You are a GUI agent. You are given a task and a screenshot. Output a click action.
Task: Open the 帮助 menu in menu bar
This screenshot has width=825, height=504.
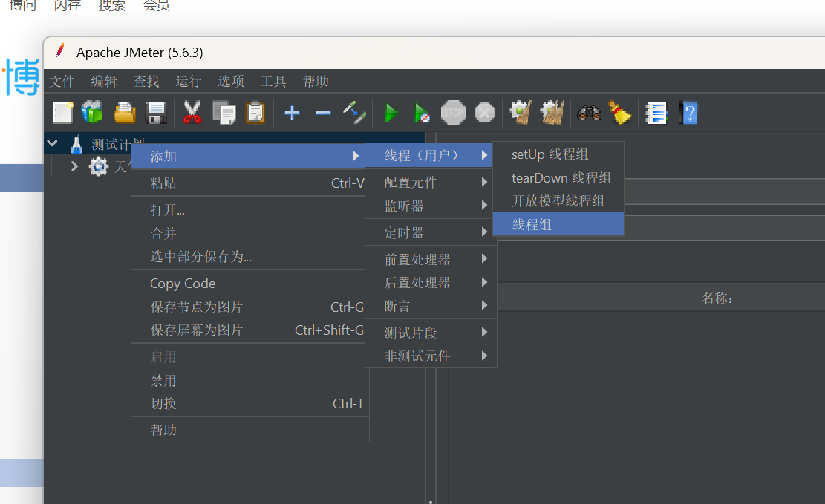click(x=316, y=82)
